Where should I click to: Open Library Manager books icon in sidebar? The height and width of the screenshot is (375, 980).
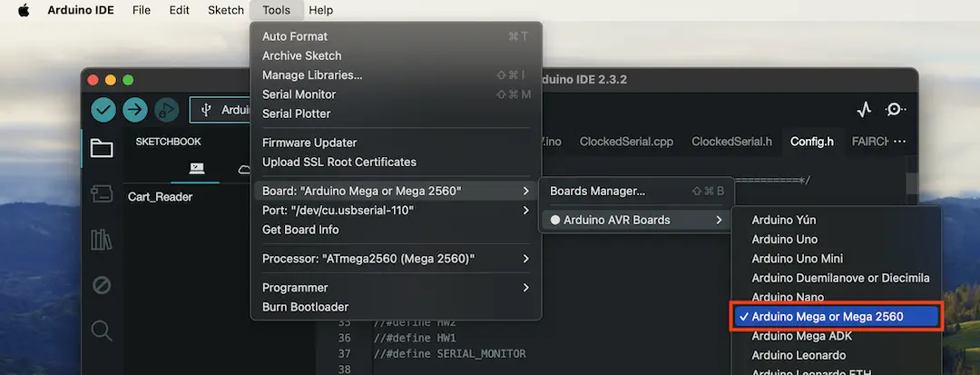102,240
